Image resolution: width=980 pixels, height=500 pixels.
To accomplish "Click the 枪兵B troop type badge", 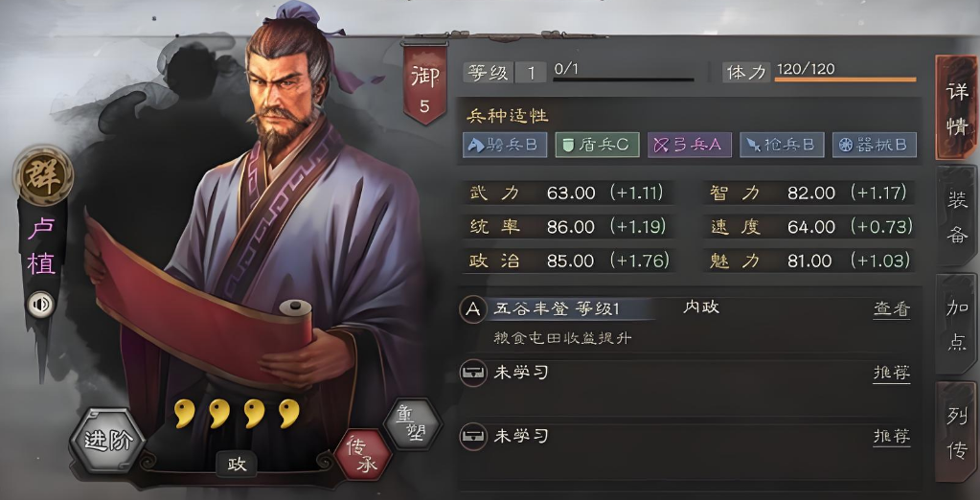I will (782, 145).
